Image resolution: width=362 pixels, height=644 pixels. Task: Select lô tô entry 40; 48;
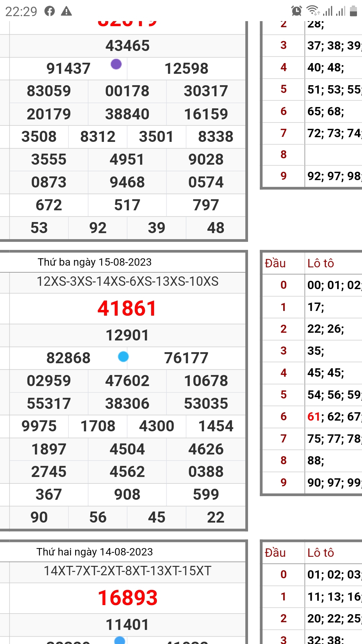(x=326, y=67)
